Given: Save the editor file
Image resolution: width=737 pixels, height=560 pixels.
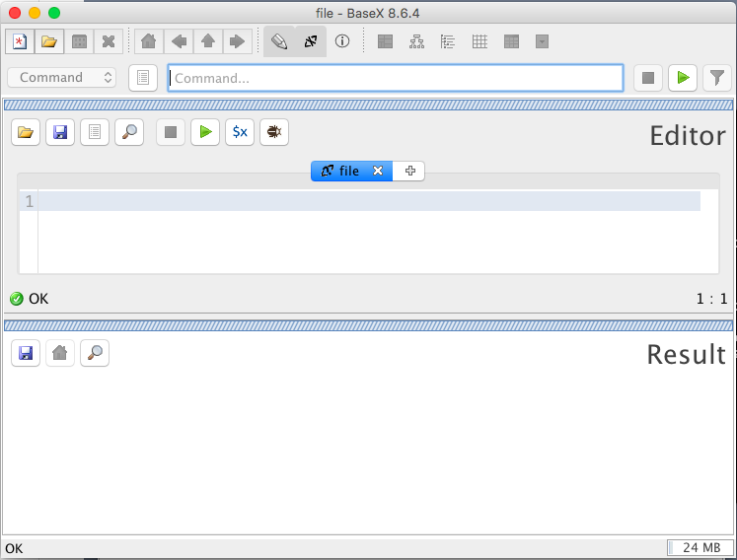Looking at the screenshot, I should (x=60, y=132).
